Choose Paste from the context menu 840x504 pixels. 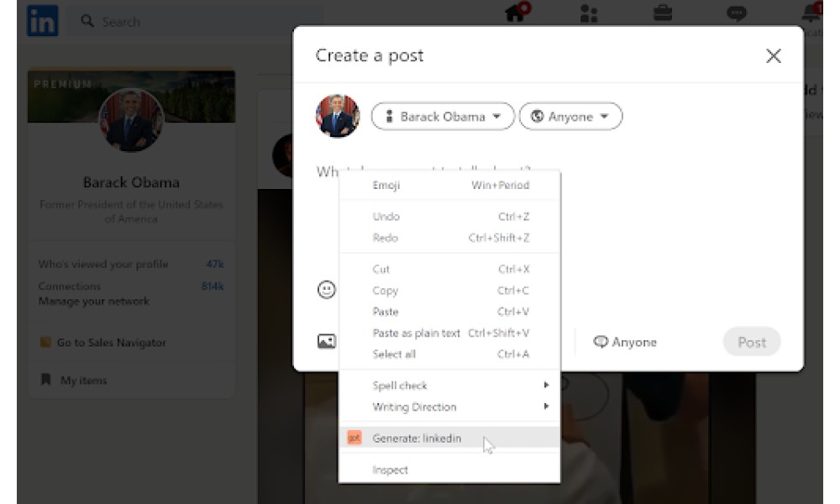[449, 312]
